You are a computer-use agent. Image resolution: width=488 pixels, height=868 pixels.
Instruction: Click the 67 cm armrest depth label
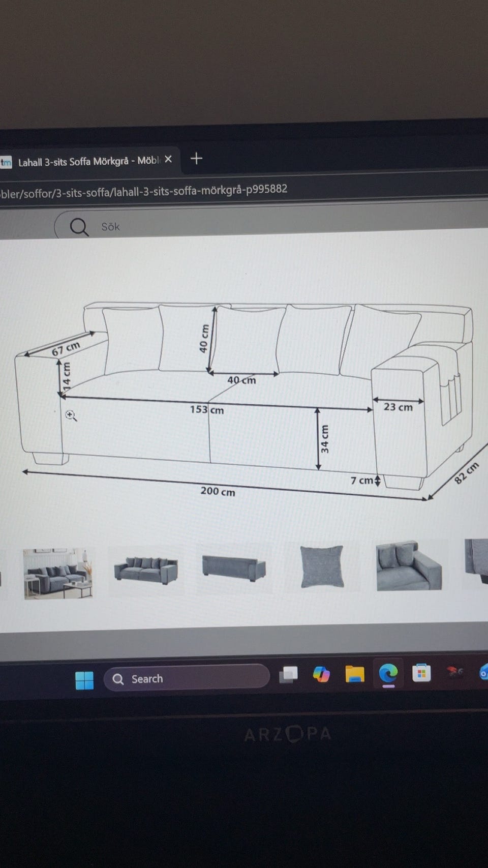tap(66, 348)
